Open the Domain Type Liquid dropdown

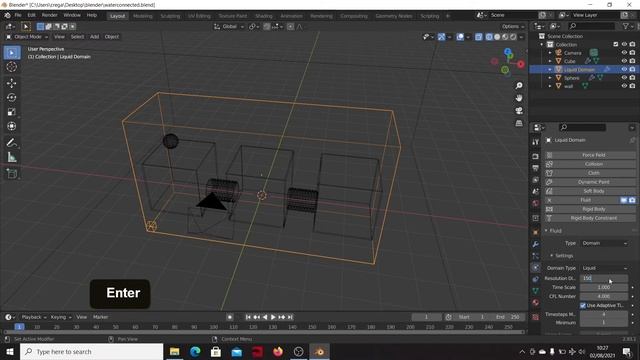(604, 268)
